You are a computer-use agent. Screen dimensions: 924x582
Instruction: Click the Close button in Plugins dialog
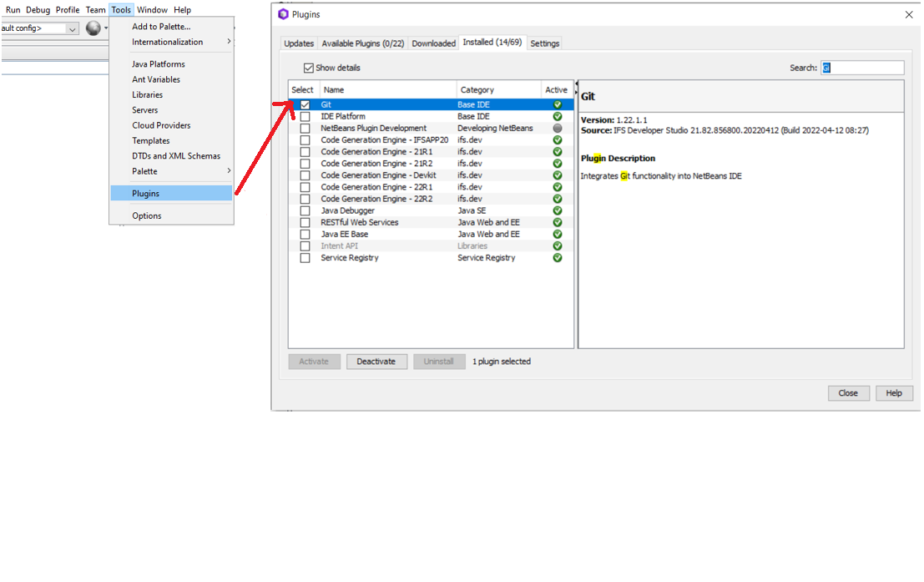point(849,392)
